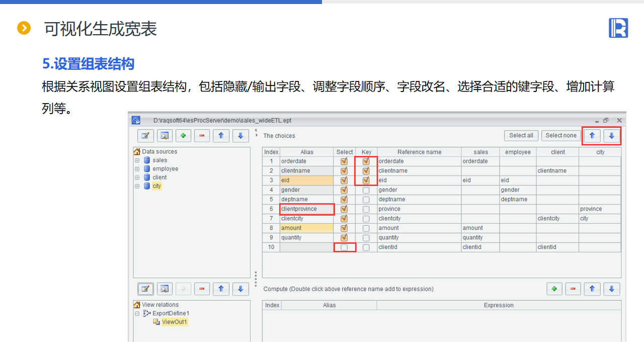Uncheck Select for the quantity row
The width and height of the screenshot is (644, 362).
pyautogui.click(x=344, y=238)
